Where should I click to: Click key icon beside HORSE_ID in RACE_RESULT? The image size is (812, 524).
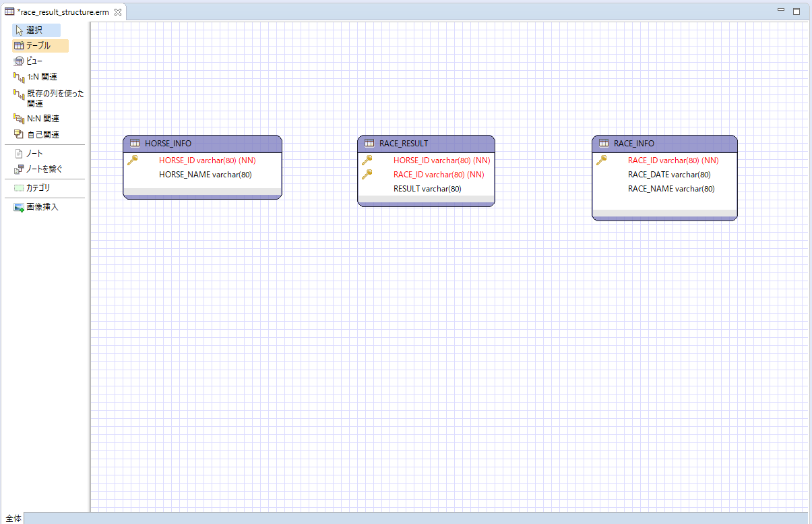click(x=367, y=161)
